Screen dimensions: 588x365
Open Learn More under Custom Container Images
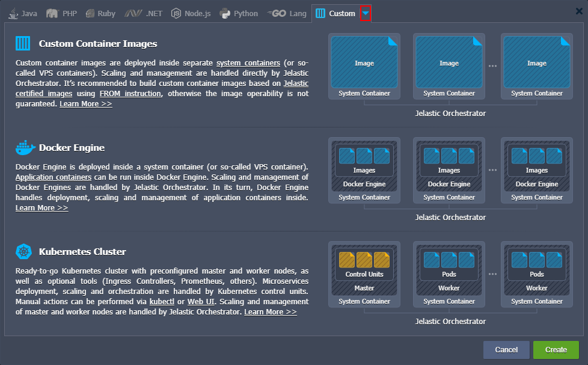click(x=86, y=104)
